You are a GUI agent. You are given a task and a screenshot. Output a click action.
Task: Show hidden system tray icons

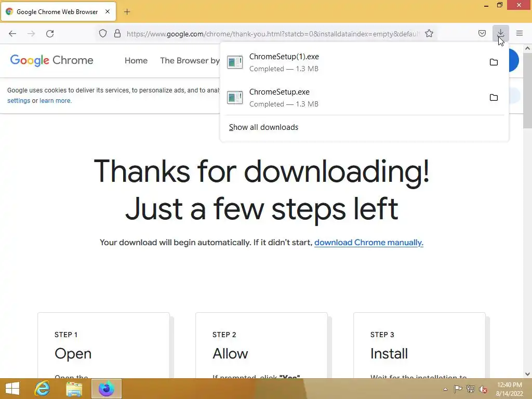click(445, 389)
